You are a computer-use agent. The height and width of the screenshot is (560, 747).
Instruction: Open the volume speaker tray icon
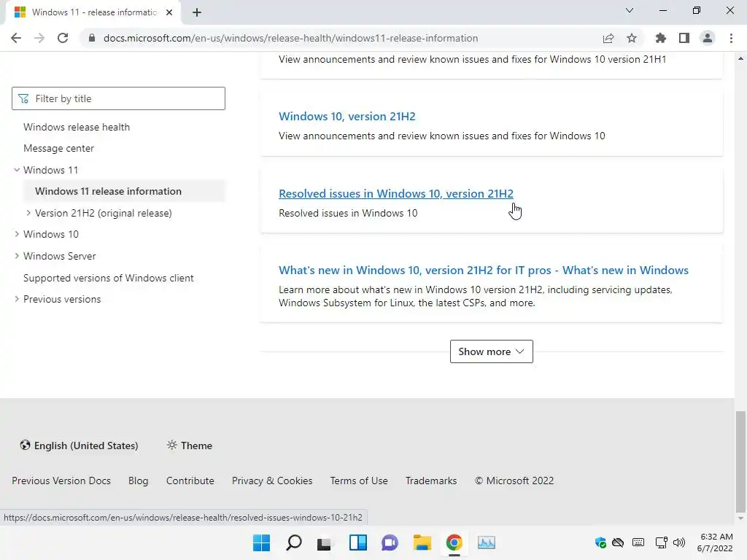(679, 542)
